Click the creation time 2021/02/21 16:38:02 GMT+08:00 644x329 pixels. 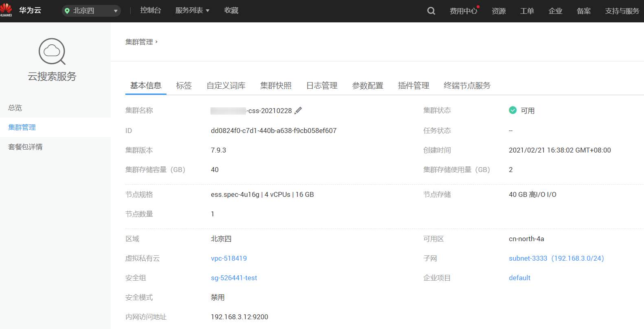point(560,150)
